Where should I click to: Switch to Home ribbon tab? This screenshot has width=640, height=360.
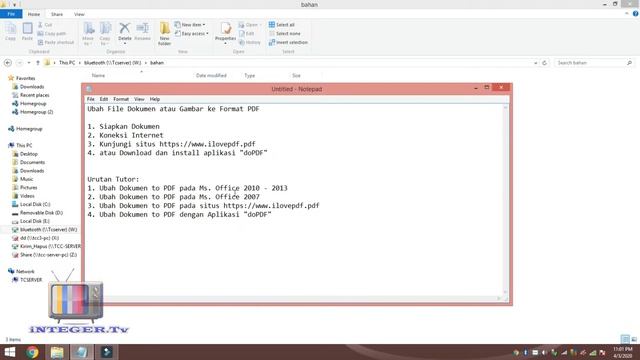(34, 14)
